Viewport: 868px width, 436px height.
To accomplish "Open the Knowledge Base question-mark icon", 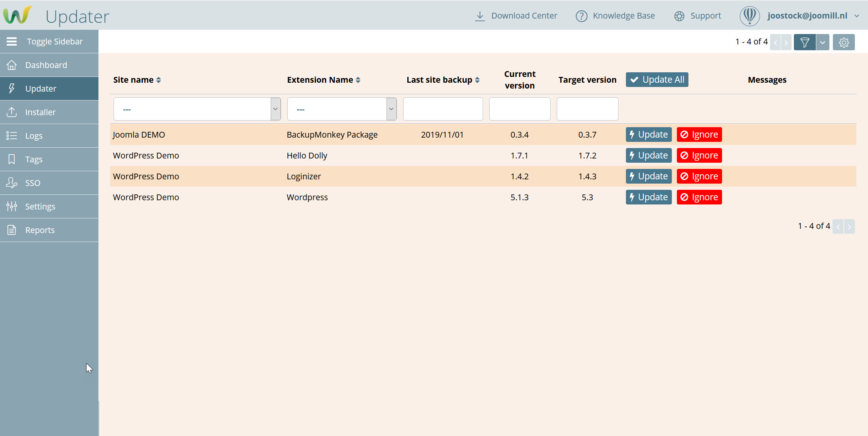I will pyautogui.click(x=581, y=16).
